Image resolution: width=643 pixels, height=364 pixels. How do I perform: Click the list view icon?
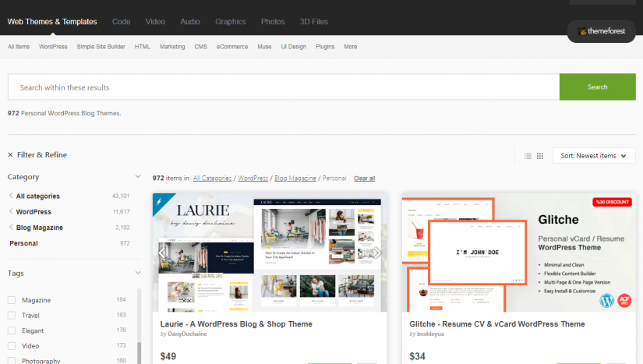(528, 156)
